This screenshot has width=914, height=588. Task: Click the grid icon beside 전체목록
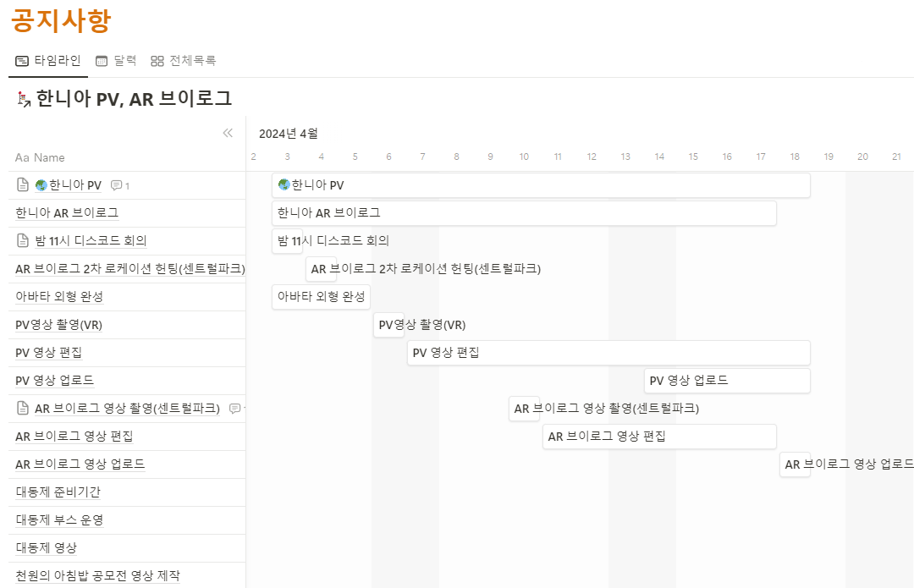click(157, 61)
